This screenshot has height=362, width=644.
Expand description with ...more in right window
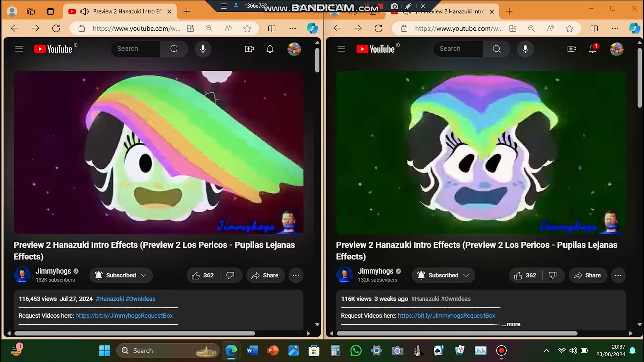pyautogui.click(x=511, y=324)
